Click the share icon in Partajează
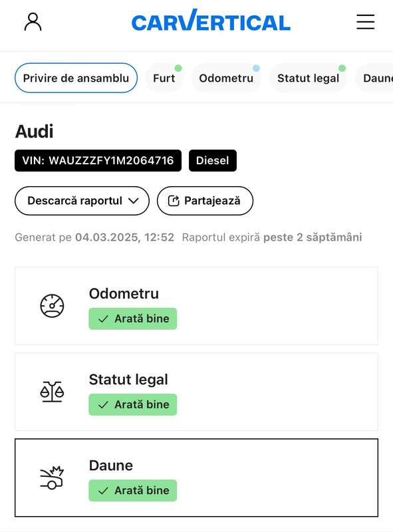The height and width of the screenshot is (532, 393). [174, 201]
